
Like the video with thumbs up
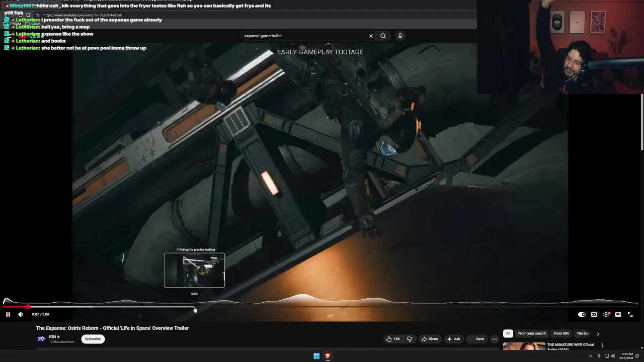click(393, 339)
